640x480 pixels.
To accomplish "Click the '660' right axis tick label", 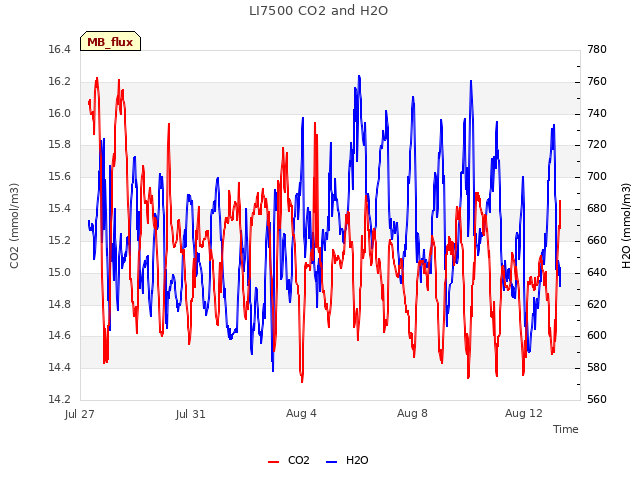I will coord(597,240).
